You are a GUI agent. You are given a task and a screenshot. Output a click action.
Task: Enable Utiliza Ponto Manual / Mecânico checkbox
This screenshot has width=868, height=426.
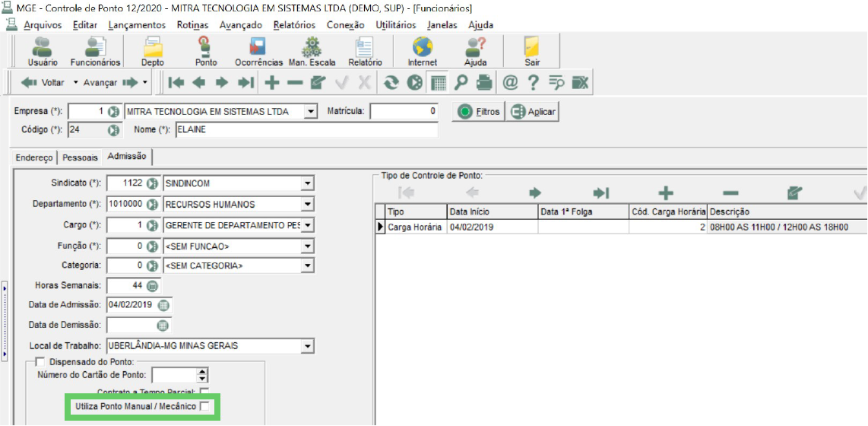[x=204, y=407]
